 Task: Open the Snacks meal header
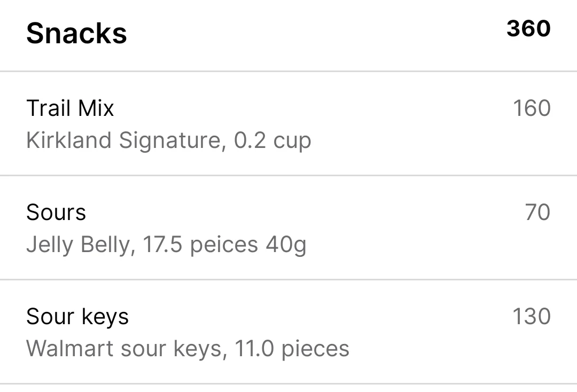(x=288, y=35)
